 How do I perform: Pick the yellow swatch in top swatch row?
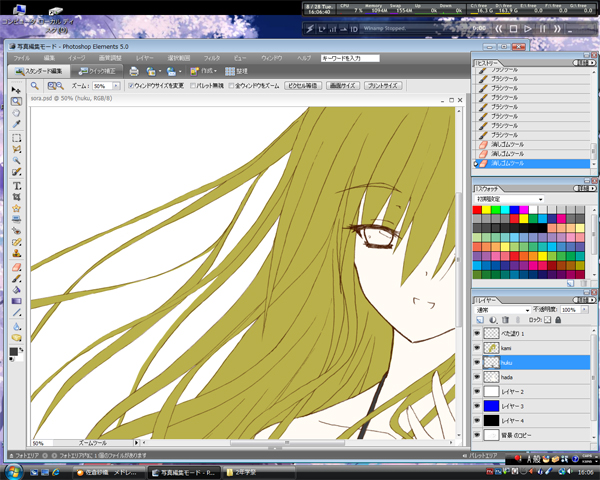[486, 210]
